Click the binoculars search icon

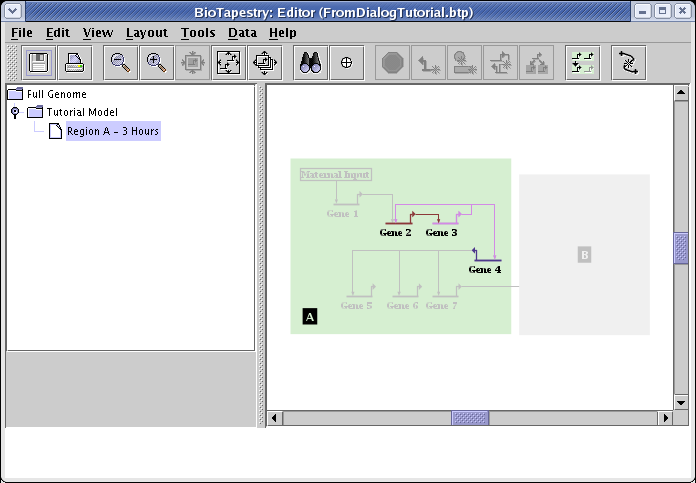click(x=310, y=62)
